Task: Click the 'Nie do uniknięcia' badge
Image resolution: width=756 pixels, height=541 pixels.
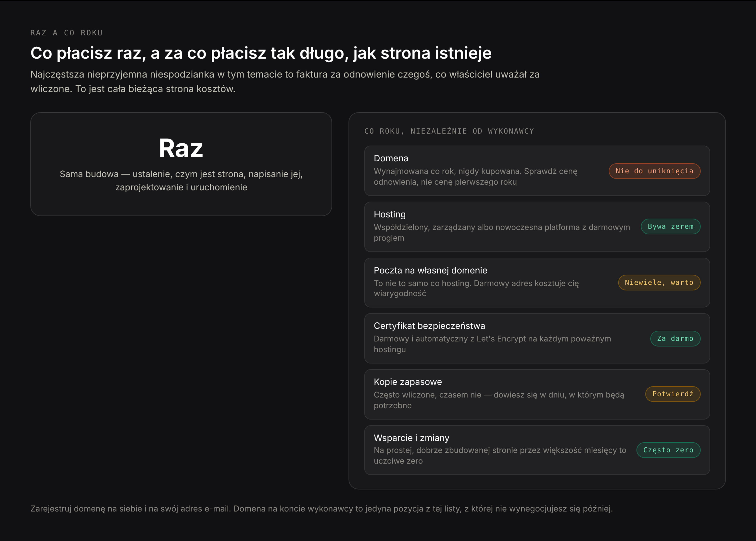Action: coord(654,171)
